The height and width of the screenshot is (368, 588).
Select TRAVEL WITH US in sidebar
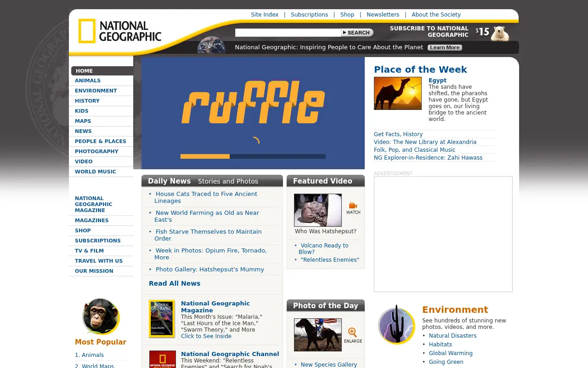point(99,261)
